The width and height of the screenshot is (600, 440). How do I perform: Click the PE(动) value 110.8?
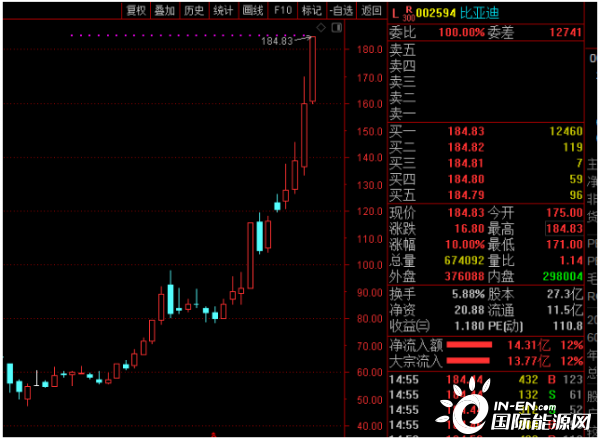[568, 326]
